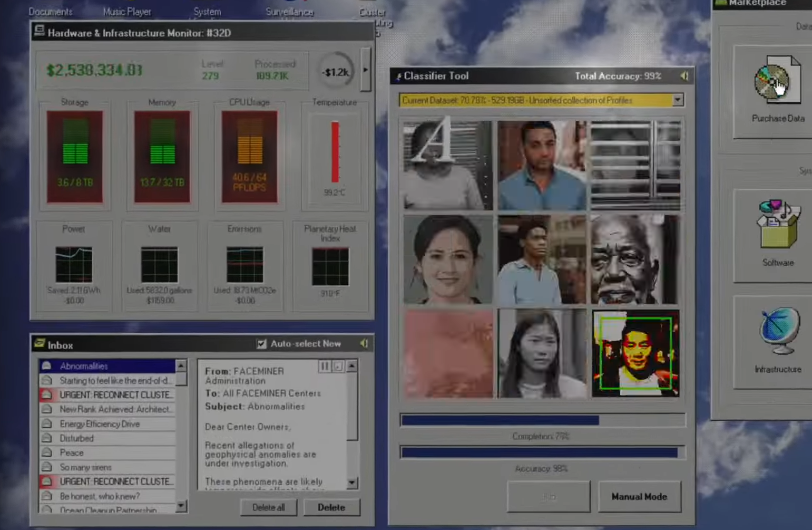Open the 'Energy Efficiency Drive' email
This screenshot has width=812, height=530.
(100, 424)
